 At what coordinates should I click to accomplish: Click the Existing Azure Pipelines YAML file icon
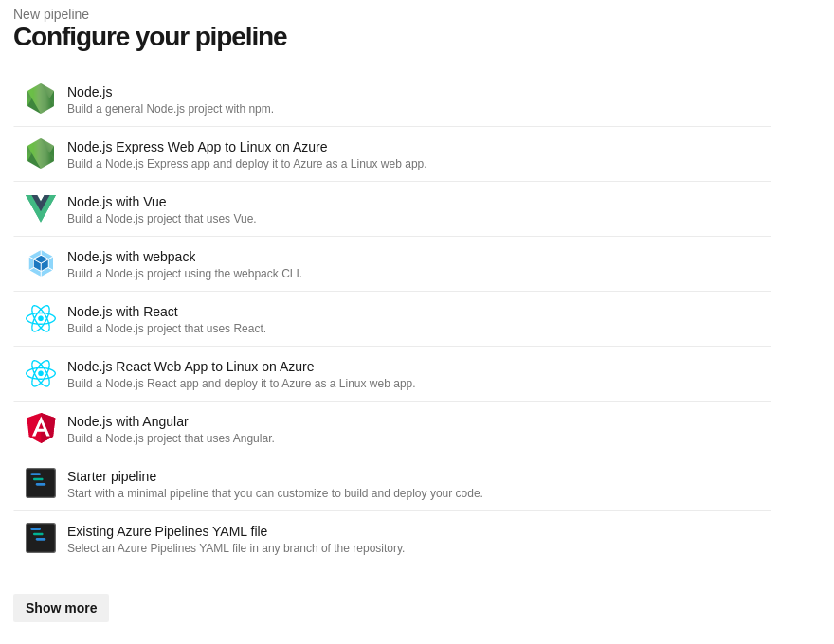41,538
